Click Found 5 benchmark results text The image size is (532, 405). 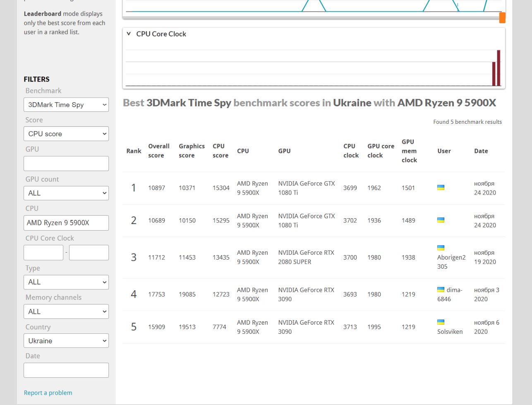(x=467, y=122)
